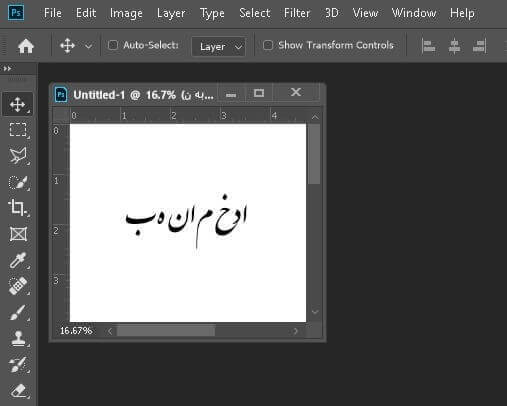The image size is (507, 406).
Task: Enable the Auto-Select checkbox
Action: point(113,45)
